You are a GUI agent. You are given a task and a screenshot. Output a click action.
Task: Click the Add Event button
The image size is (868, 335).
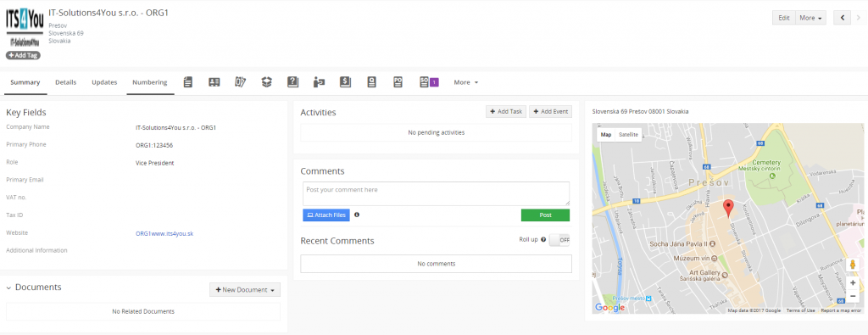[x=550, y=111]
